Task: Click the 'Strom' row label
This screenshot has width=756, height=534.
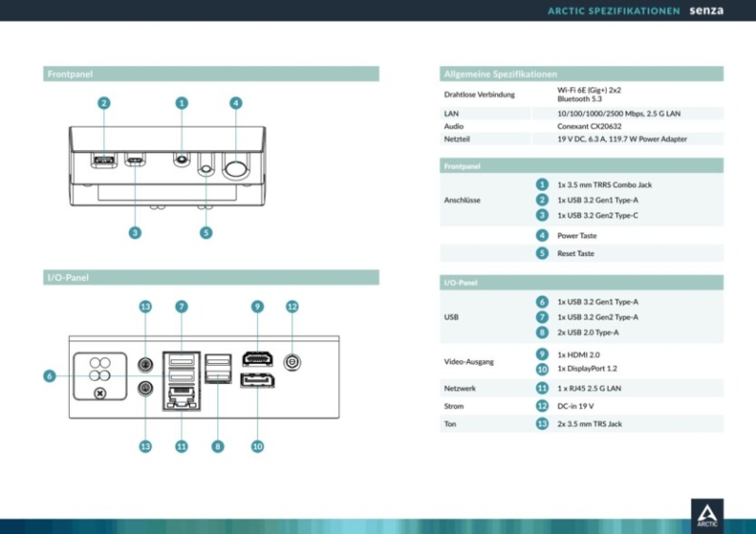Action: coord(454,406)
